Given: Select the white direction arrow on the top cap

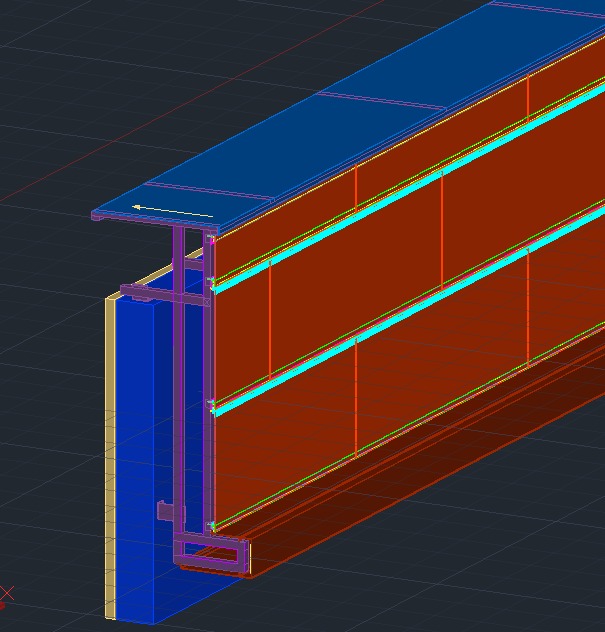Looking at the screenshot, I should [173, 211].
